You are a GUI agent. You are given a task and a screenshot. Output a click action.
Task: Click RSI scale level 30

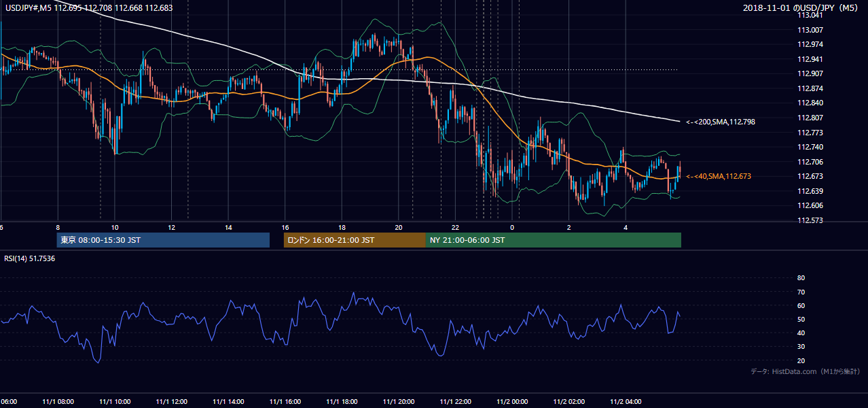point(801,346)
